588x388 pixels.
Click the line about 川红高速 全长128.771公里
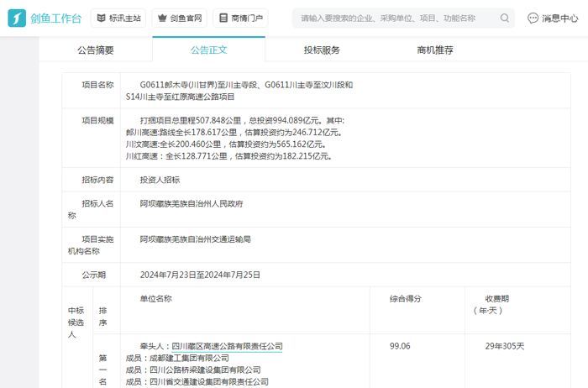[x=228, y=156]
